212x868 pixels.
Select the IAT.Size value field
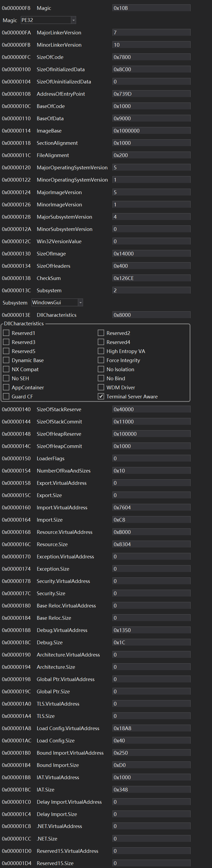(x=151, y=790)
